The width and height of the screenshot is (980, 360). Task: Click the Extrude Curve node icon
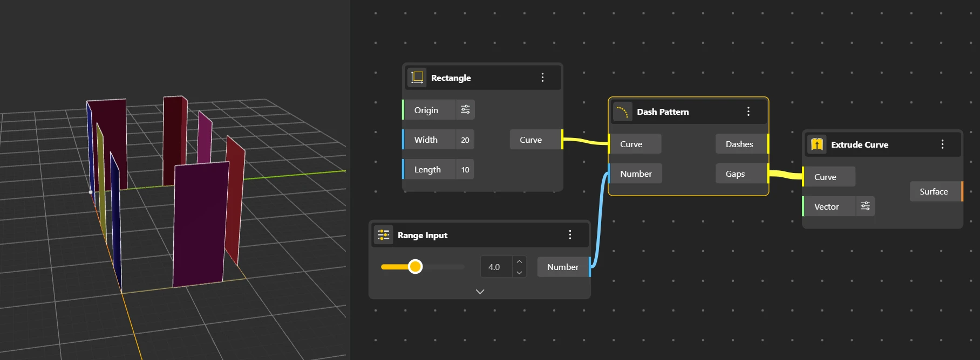[x=816, y=144]
